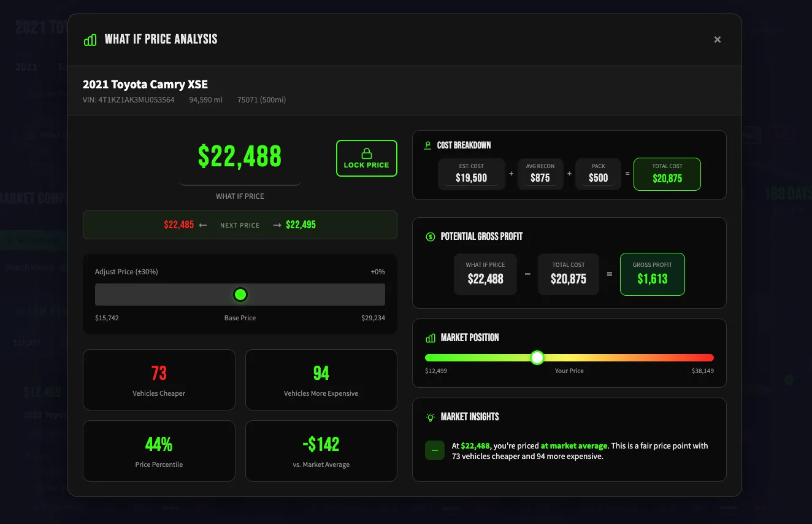This screenshot has height=524, width=812.
Task: Click the bar chart icon beside the dialog title
Action: click(x=90, y=40)
